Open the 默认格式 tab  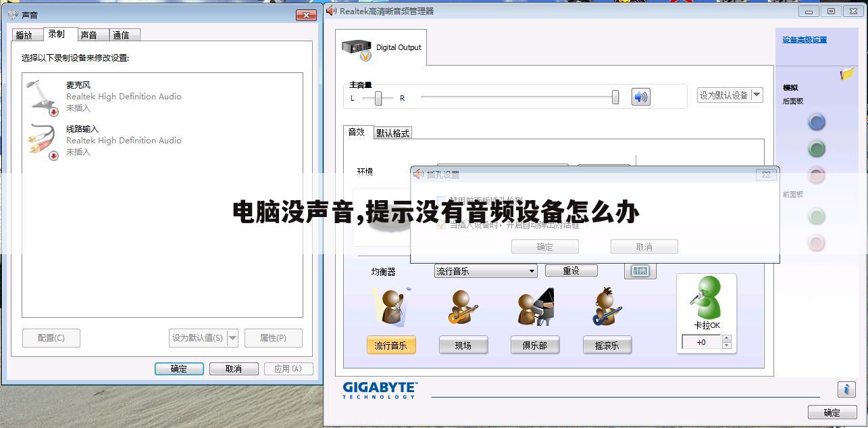tap(392, 133)
